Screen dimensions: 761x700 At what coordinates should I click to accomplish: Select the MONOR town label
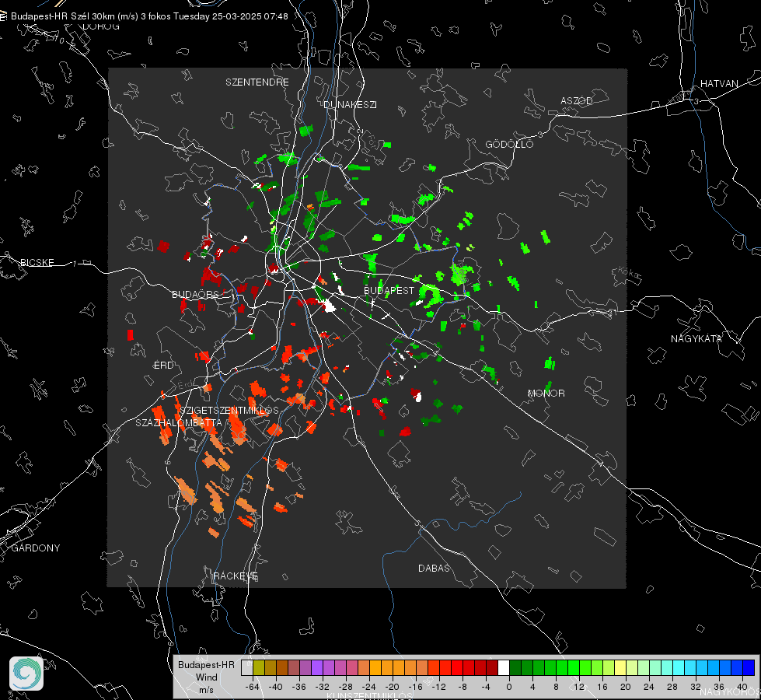click(546, 393)
